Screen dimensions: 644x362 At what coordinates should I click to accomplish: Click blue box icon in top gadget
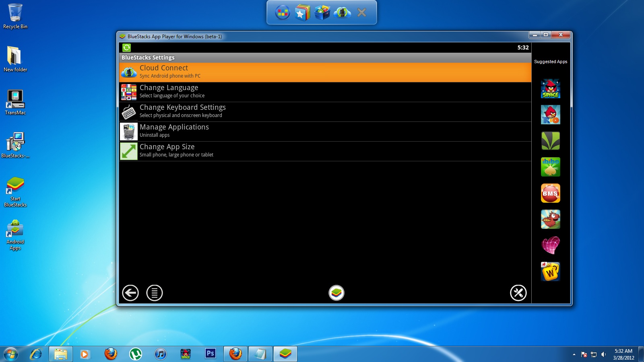(322, 13)
